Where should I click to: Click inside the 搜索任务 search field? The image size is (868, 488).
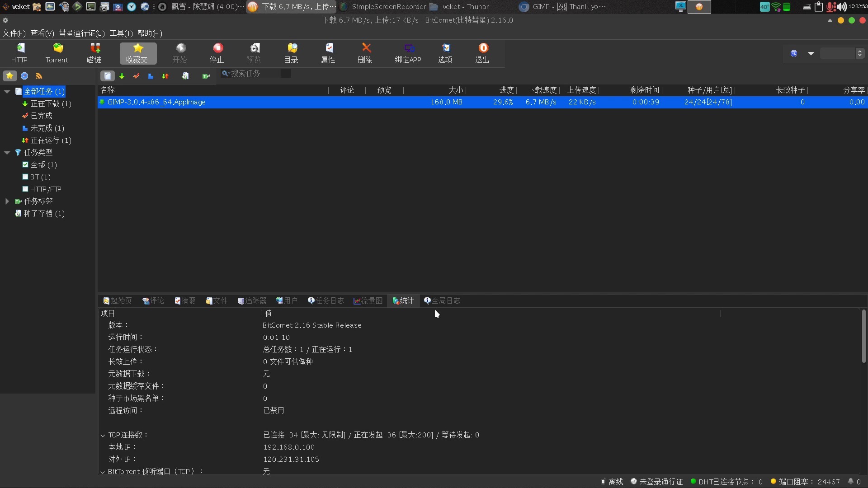coord(255,73)
